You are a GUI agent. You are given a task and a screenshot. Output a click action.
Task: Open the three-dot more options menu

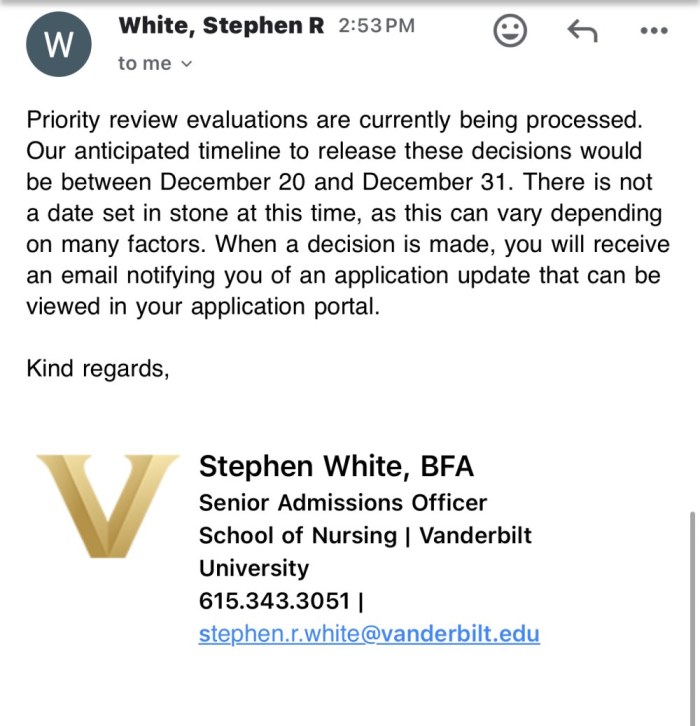tap(653, 31)
